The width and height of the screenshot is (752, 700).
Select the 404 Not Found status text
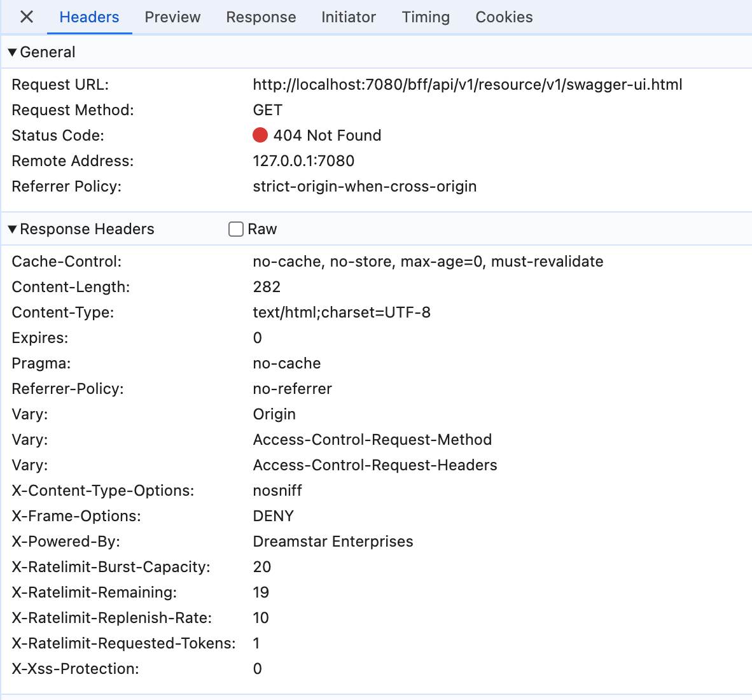pyautogui.click(x=327, y=135)
